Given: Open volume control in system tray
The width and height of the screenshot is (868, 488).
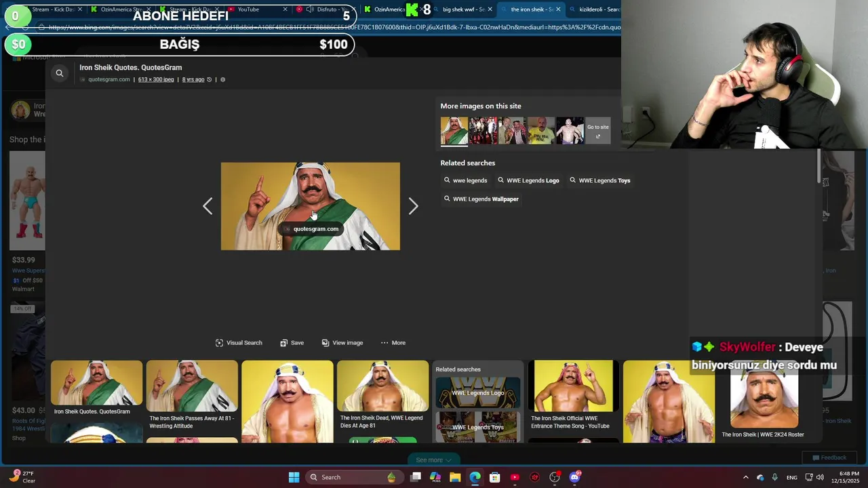Looking at the screenshot, I should coord(820,477).
